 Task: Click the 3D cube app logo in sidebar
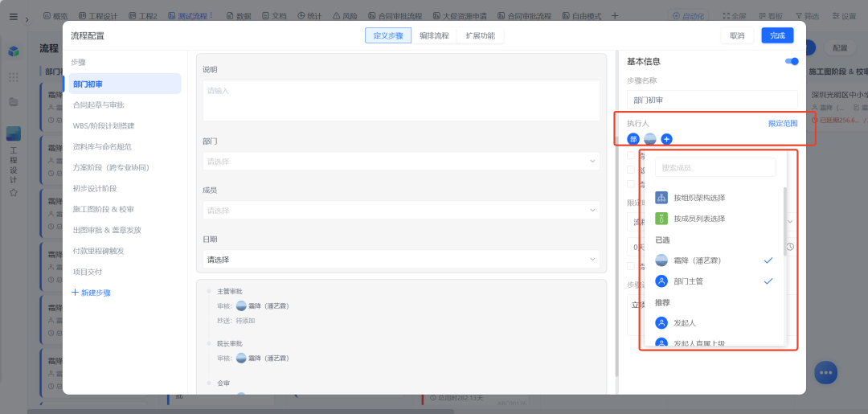[14, 51]
